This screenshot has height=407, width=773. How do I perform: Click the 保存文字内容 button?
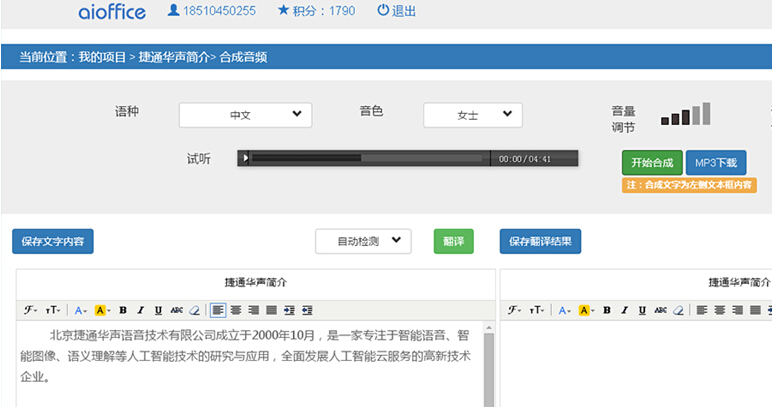[x=53, y=241]
